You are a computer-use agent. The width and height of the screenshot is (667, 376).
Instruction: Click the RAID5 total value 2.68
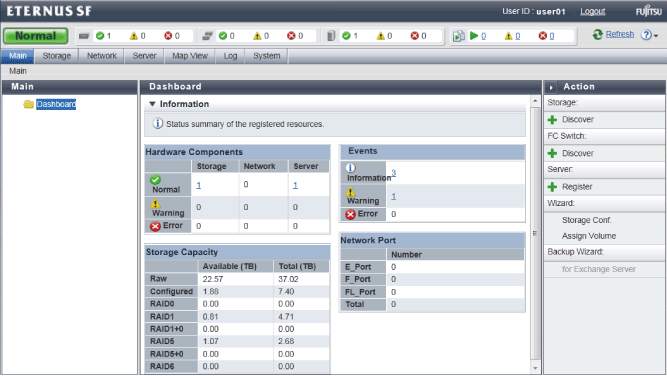(286, 341)
